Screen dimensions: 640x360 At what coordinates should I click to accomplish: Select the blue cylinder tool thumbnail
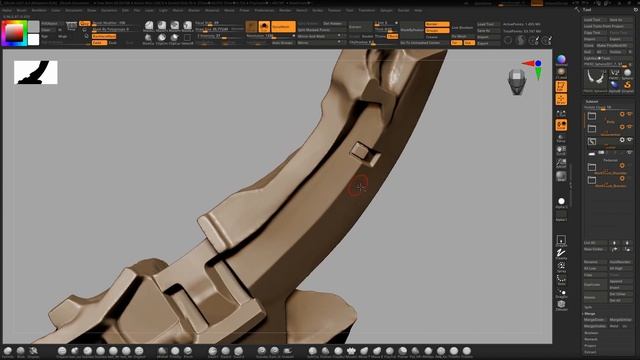(615, 84)
